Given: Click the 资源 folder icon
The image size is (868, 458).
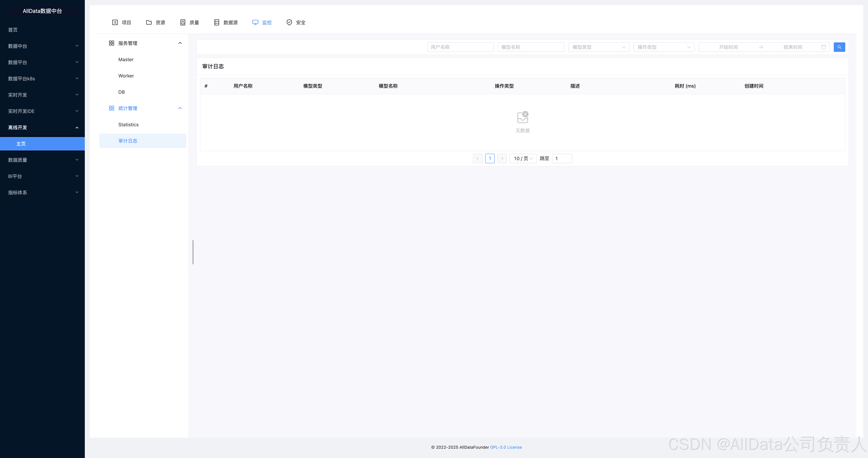Looking at the screenshot, I should tap(149, 23).
